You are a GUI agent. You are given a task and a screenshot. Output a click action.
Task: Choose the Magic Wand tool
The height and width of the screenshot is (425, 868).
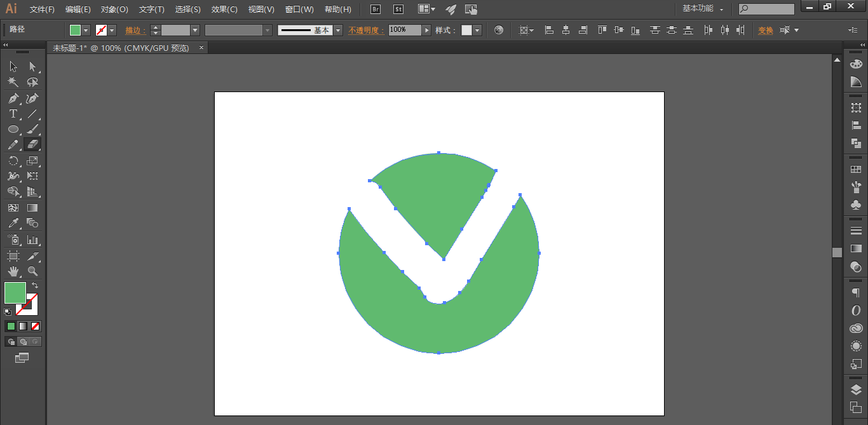click(x=13, y=83)
